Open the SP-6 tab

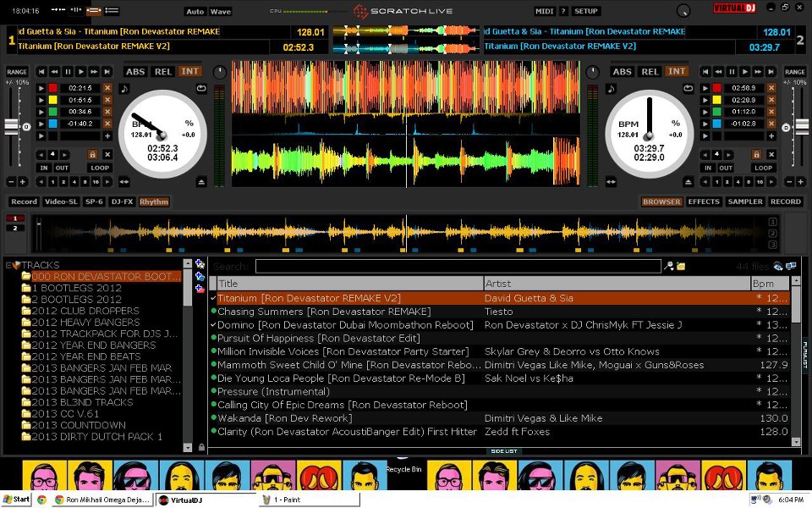point(94,202)
